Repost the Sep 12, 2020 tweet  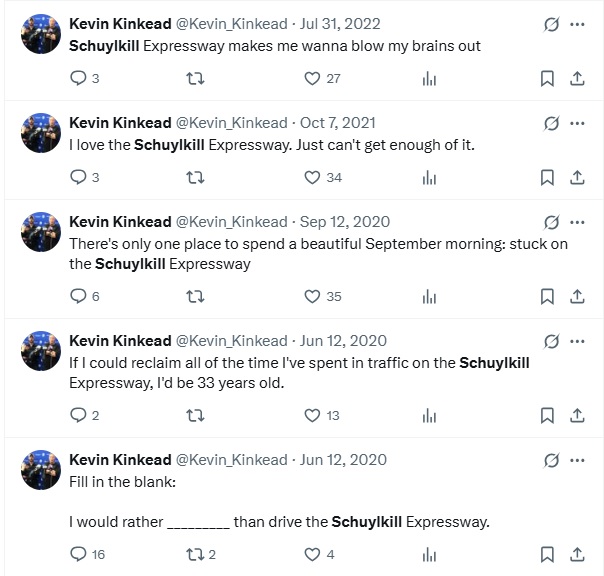click(195, 296)
